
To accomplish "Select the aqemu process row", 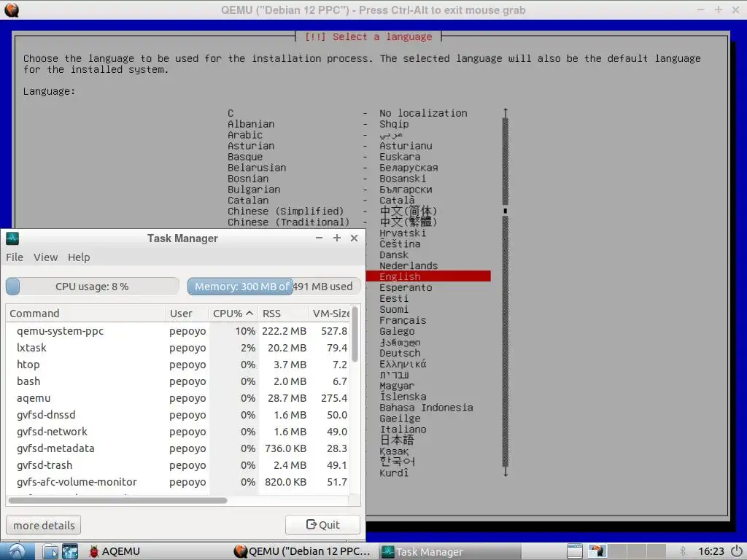I will click(178, 398).
